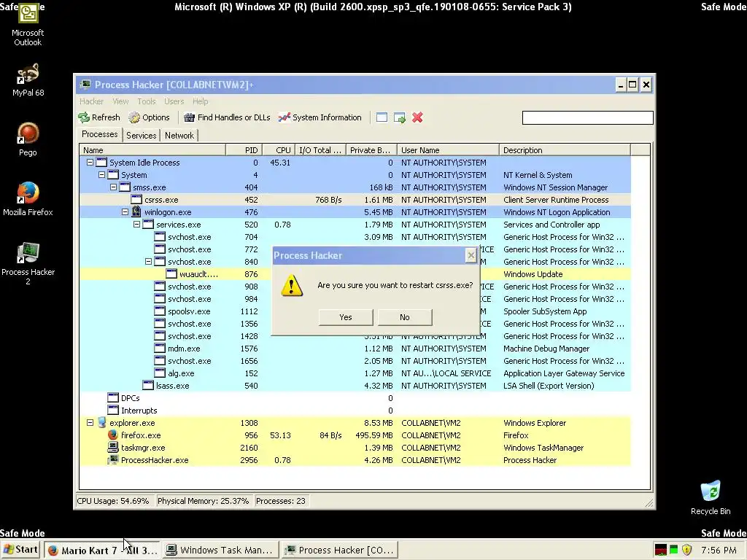Collapse the winlogon.exe tree node
Image resolution: width=747 pixels, height=560 pixels.
point(125,212)
